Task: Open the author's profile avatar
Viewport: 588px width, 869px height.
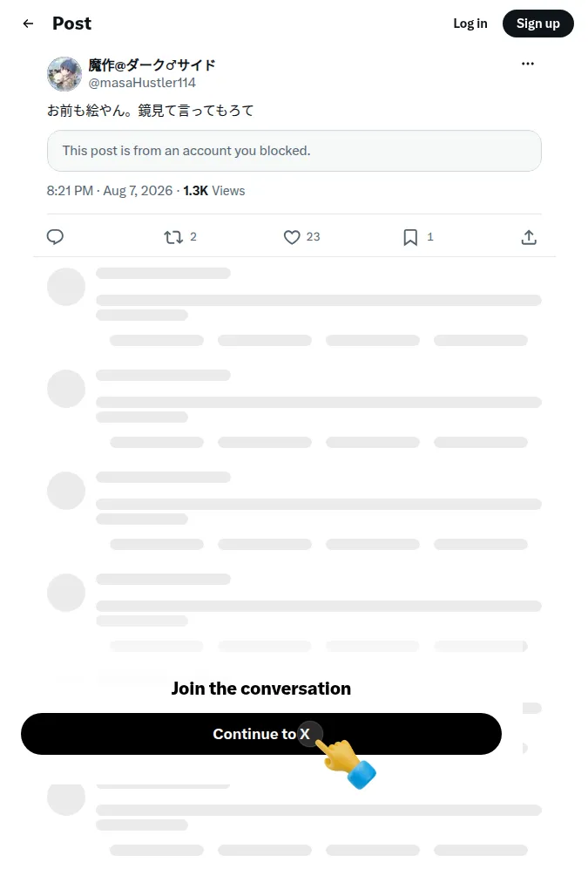Action: pyautogui.click(x=64, y=74)
